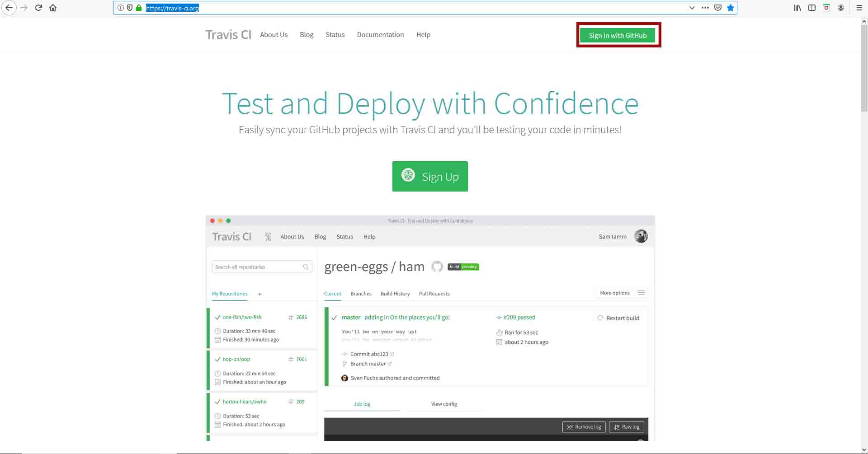
Task: Click the Raw log button
Action: (627, 427)
